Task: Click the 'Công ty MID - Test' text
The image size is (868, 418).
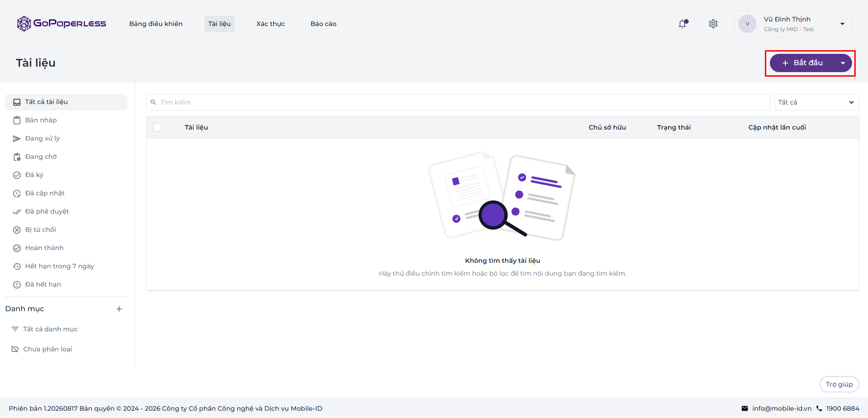Action: (x=789, y=29)
